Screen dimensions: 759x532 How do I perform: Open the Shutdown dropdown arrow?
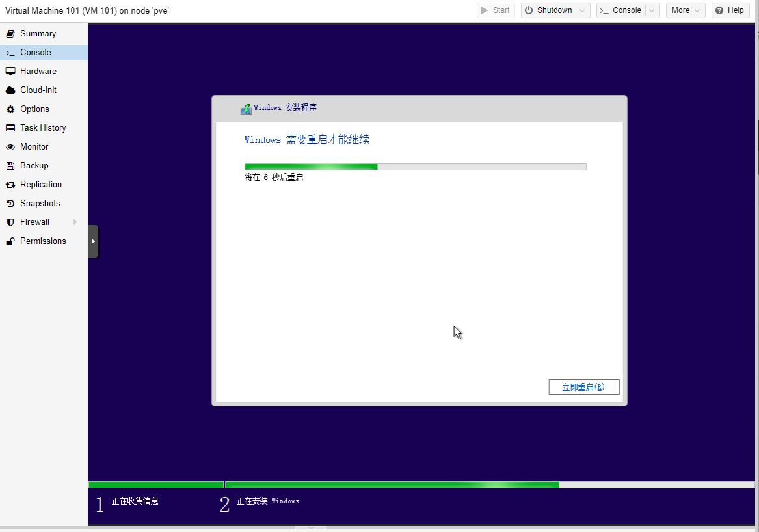pyautogui.click(x=583, y=10)
